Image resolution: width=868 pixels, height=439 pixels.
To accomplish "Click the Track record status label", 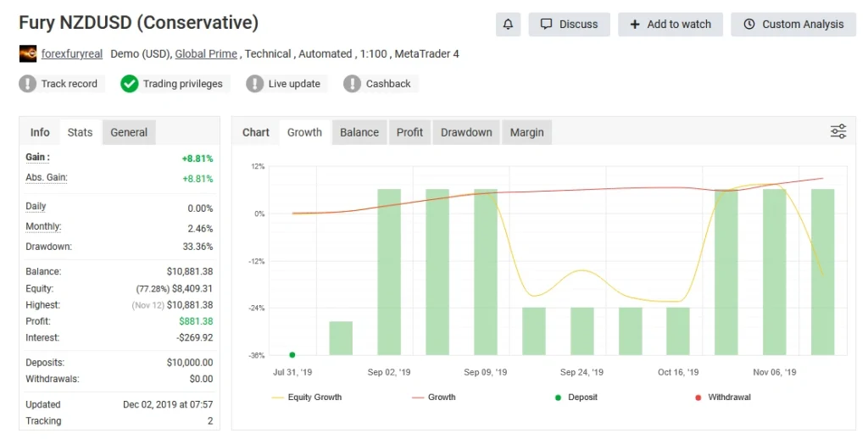I will (x=70, y=84).
